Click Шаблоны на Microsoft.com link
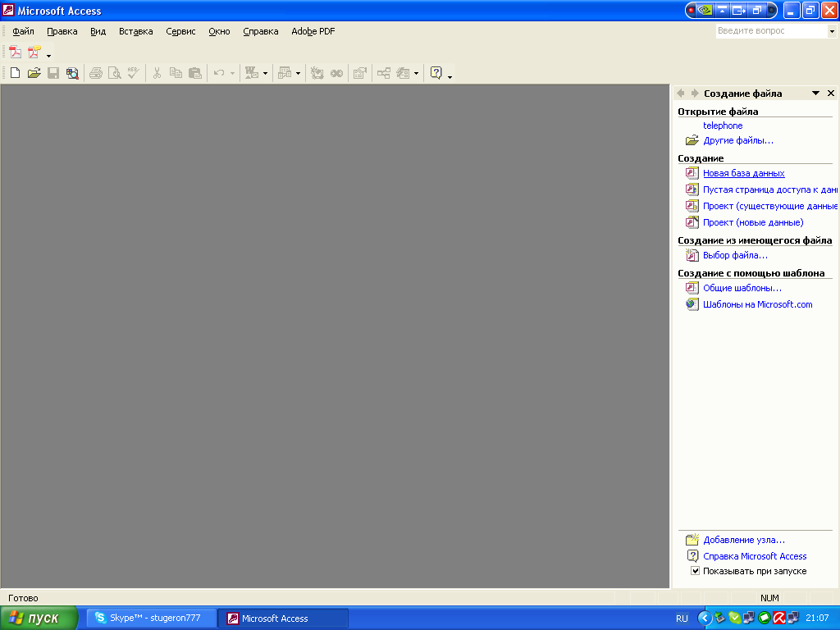 click(x=757, y=304)
